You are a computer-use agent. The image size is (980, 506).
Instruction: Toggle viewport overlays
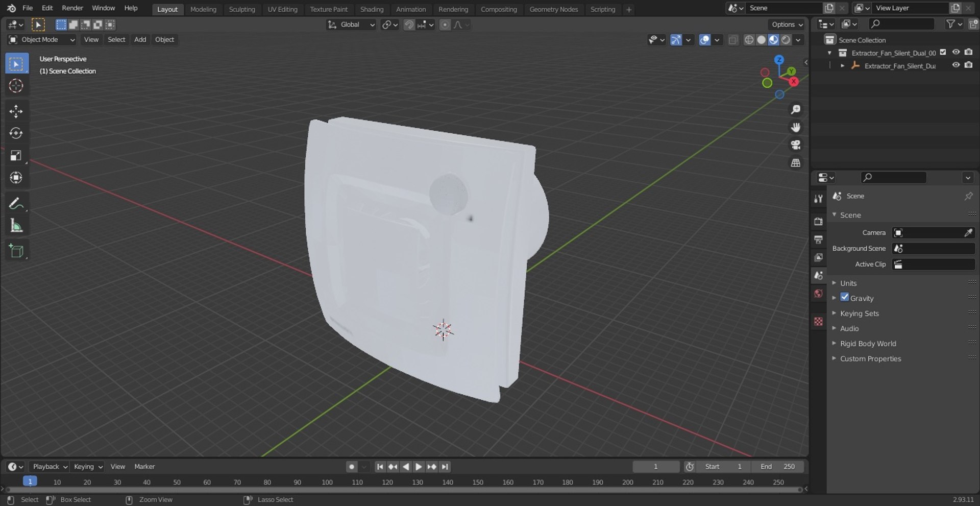[704, 40]
